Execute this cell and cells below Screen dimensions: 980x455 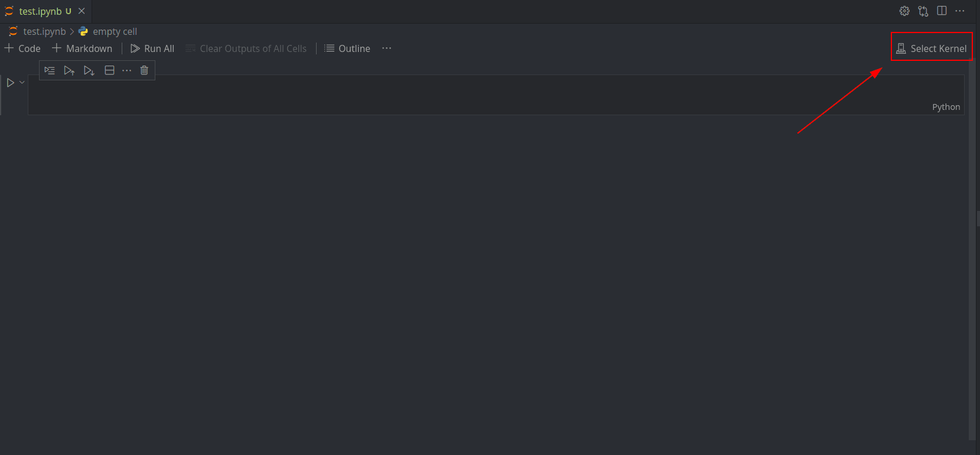pyautogui.click(x=89, y=70)
